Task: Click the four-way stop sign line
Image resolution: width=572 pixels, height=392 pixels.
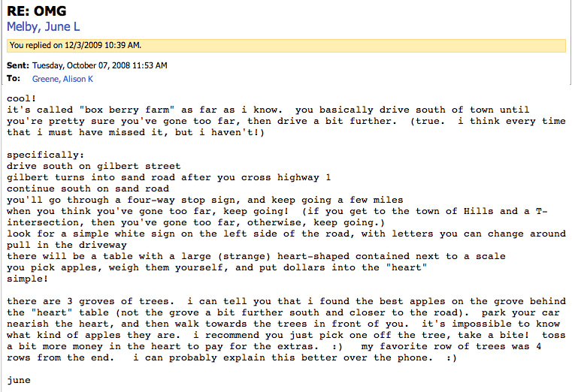Action: tap(205, 201)
